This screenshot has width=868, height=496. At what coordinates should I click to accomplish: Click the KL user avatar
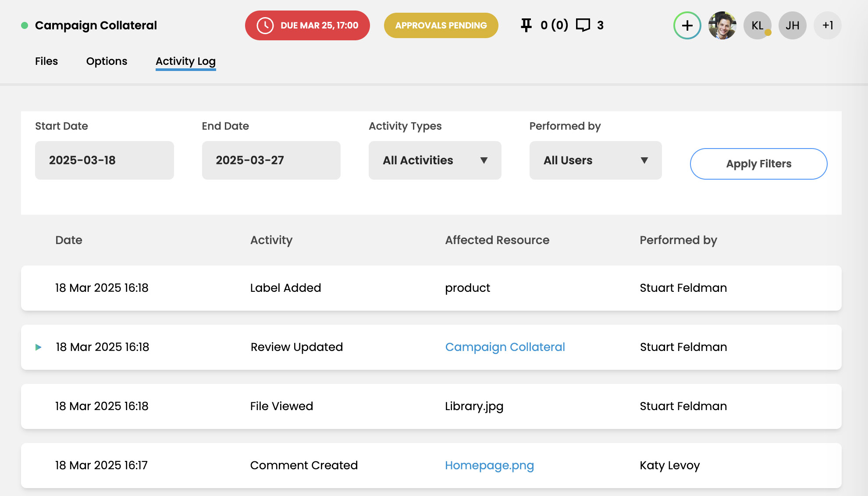(757, 25)
